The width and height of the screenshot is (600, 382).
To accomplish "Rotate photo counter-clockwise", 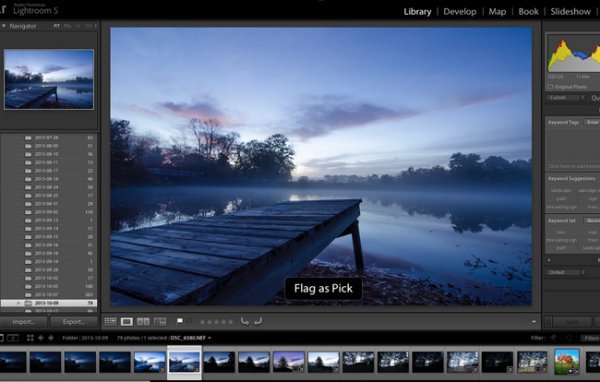I will [x=245, y=321].
